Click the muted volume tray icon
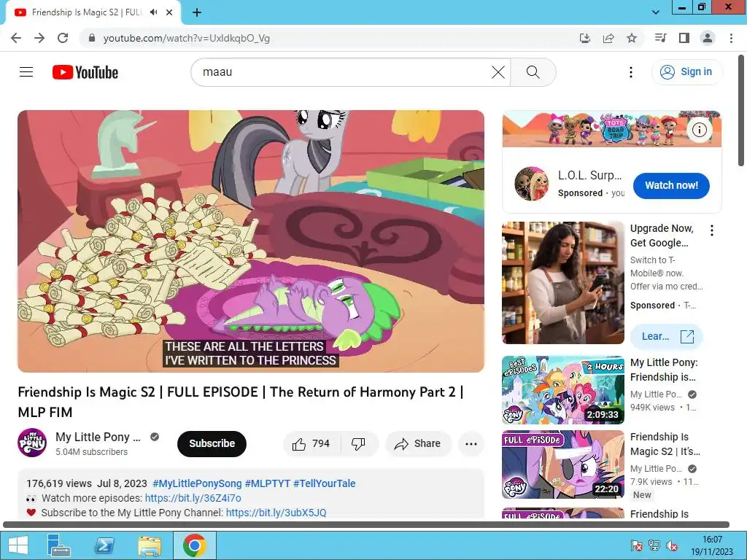This screenshot has width=747, height=560. tap(672, 545)
